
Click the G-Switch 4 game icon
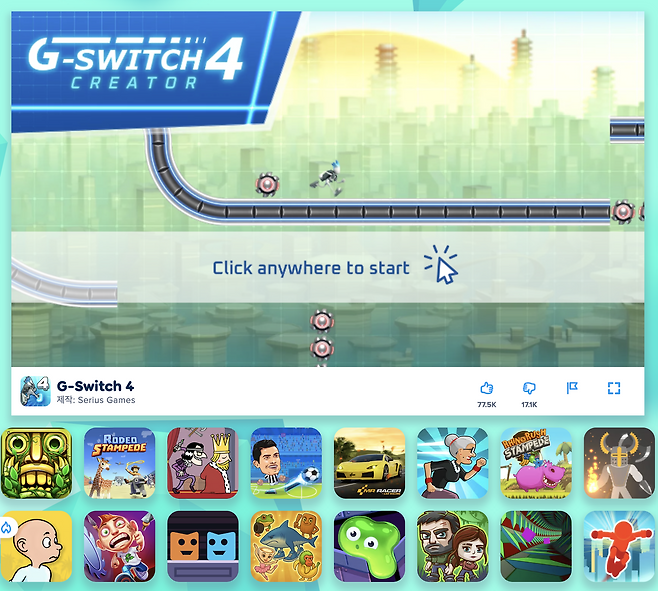click(35, 391)
